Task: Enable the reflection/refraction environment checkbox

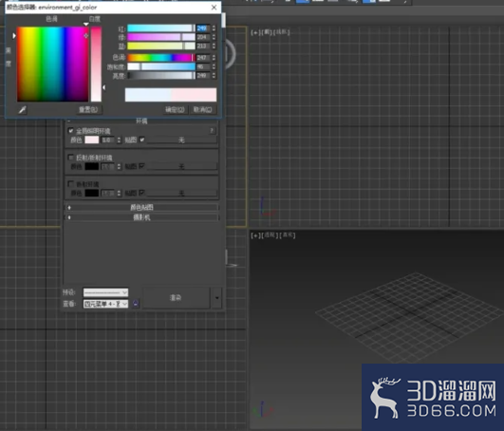Action: pos(71,158)
